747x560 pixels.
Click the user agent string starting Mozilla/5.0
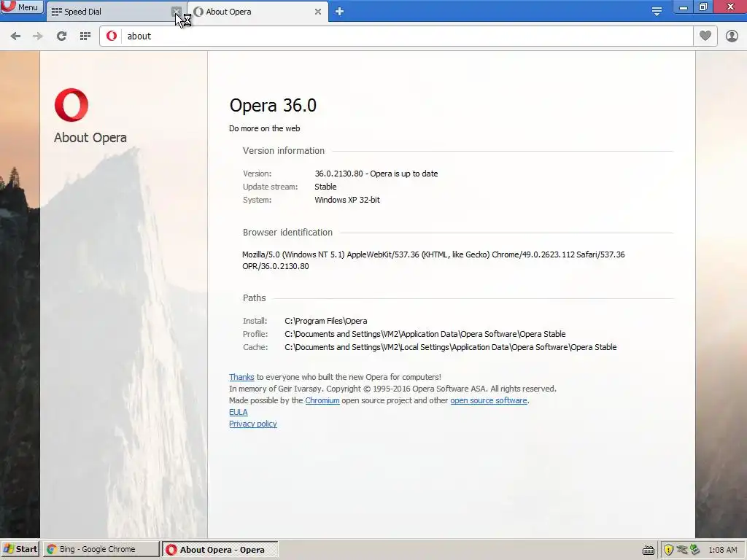point(433,260)
